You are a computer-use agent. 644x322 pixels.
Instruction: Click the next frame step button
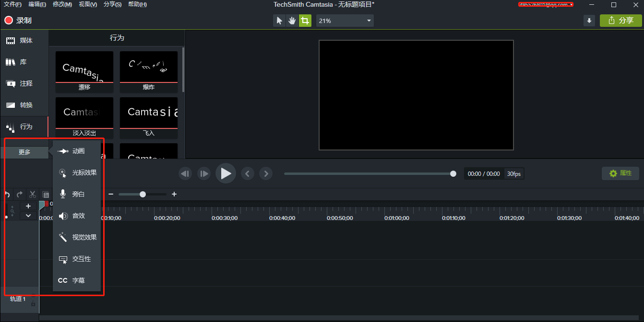coord(204,173)
